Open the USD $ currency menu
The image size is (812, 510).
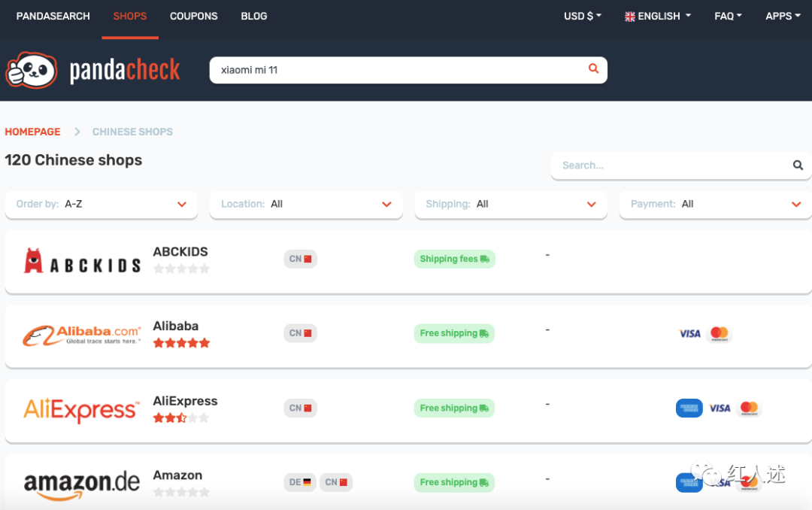pos(583,16)
